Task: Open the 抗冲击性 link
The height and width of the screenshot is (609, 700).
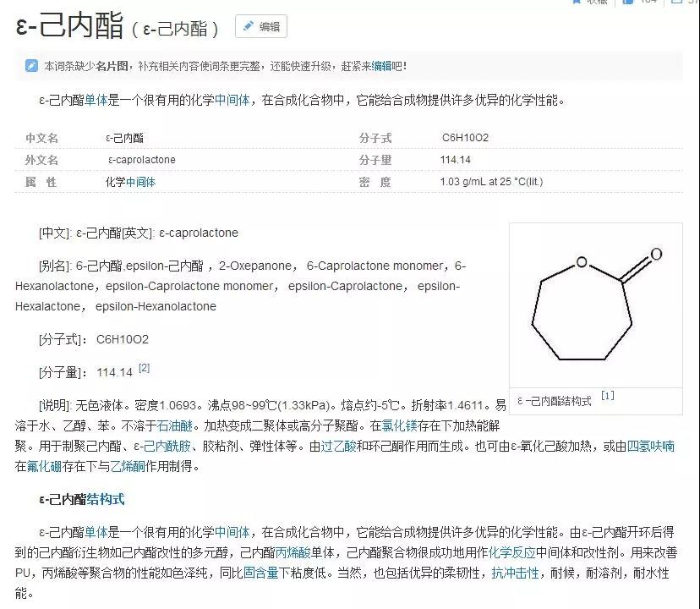Action: click(x=515, y=573)
